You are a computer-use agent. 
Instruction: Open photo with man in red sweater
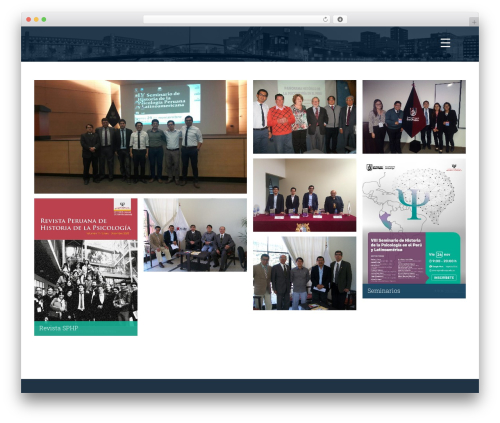point(304,117)
